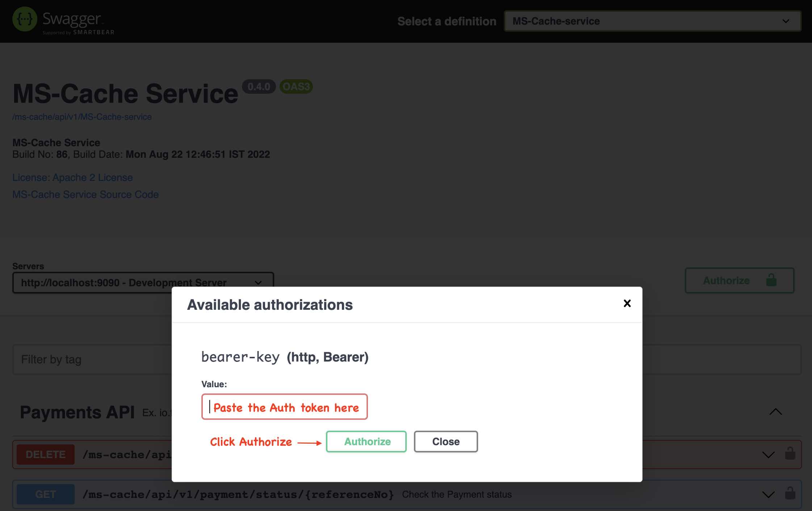Collapse the Payments API section chevron
Viewport: 812px width, 511px height.
tap(775, 412)
